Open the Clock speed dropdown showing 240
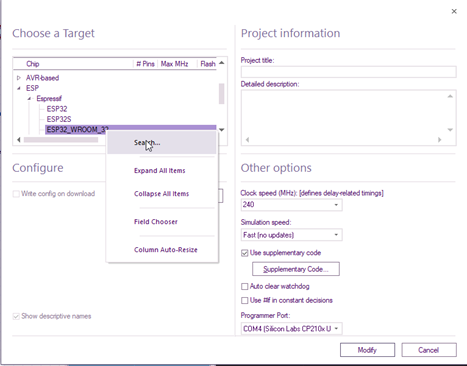The image size is (467, 366). point(291,205)
